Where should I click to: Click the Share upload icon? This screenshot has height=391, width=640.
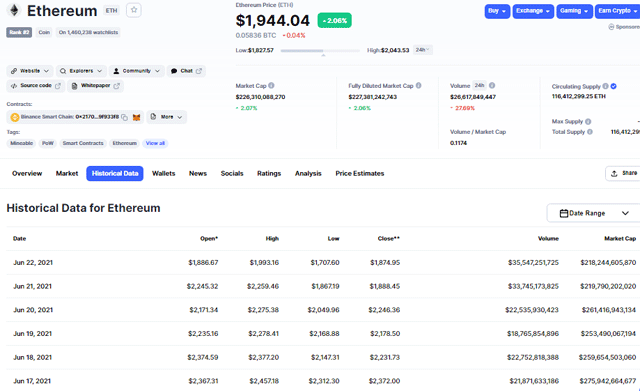(x=614, y=173)
